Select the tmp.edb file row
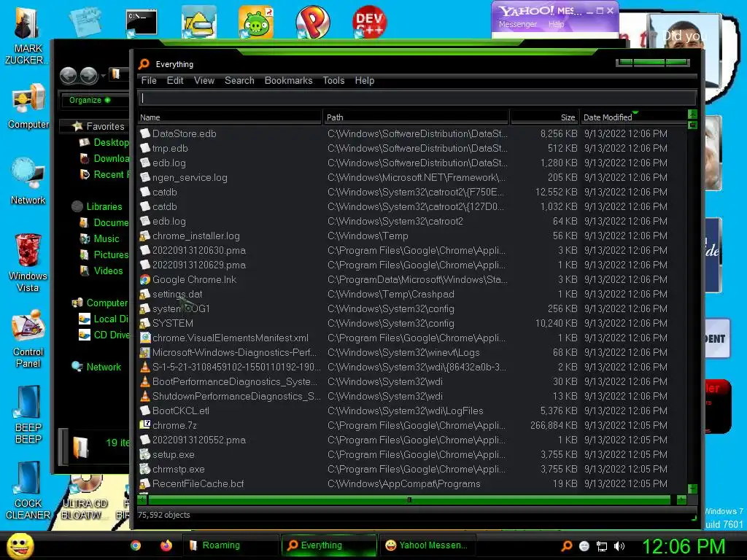747x560 pixels. coord(412,148)
